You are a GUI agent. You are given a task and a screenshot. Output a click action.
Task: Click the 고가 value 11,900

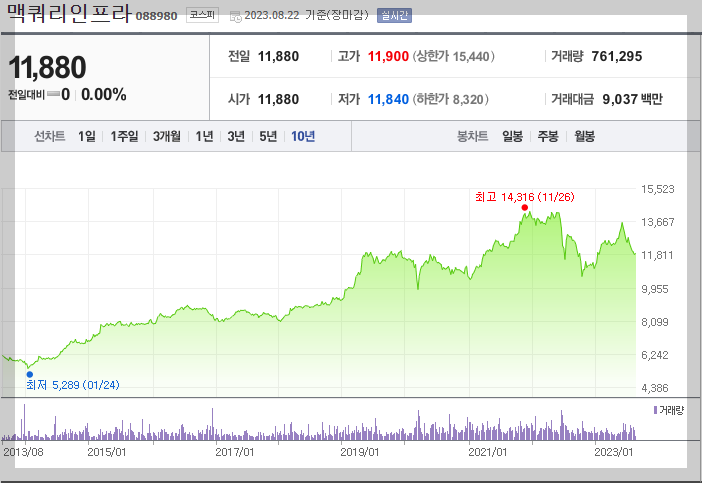click(388, 56)
